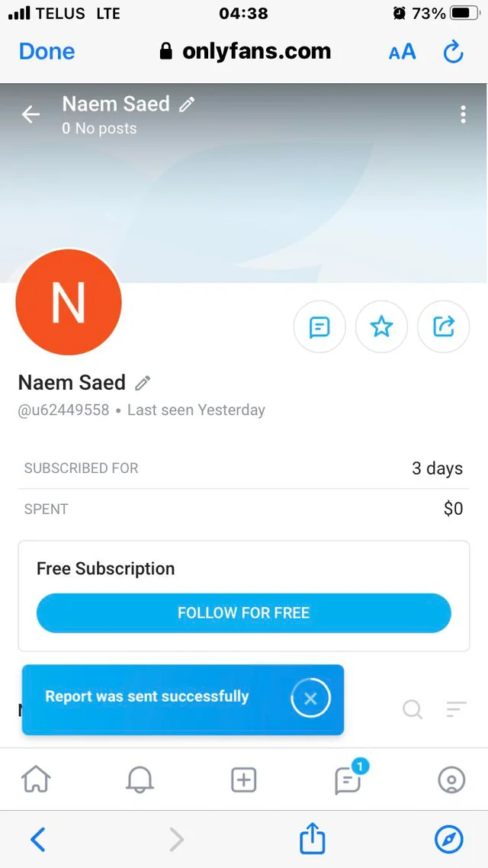
Task: Tap the Safari share icon
Action: point(312,839)
